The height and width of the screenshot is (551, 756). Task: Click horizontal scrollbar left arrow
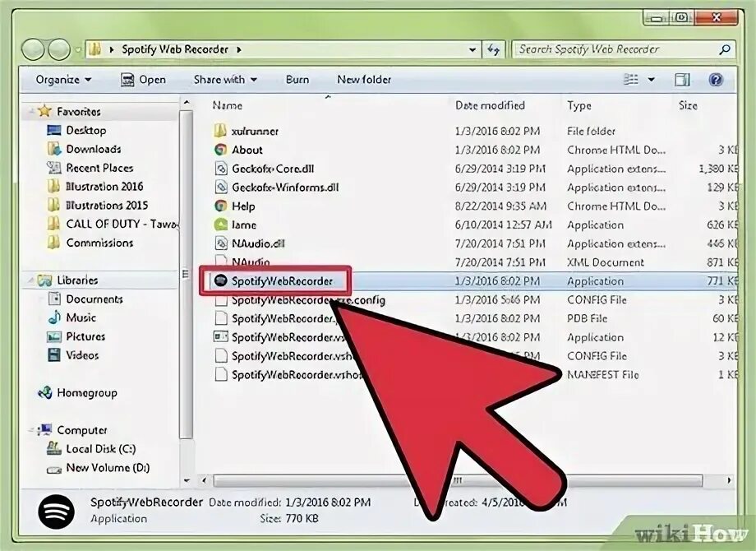pos(205,480)
